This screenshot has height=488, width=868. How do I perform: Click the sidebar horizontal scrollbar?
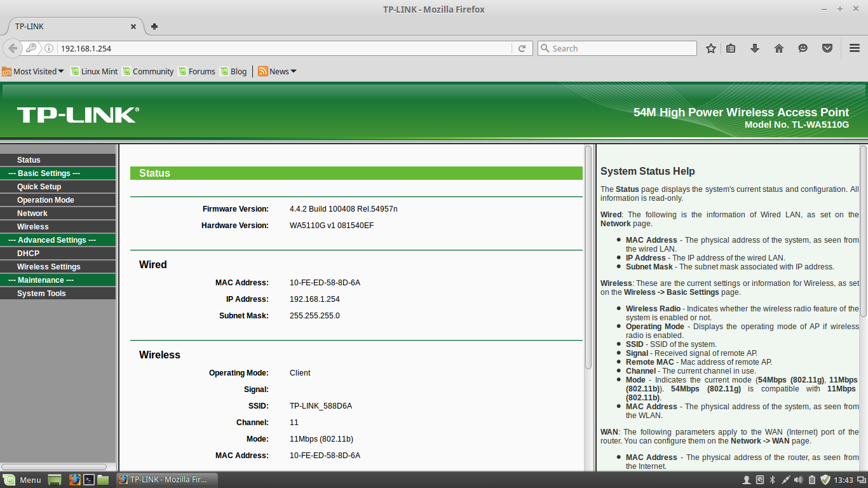tap(54, 467)
